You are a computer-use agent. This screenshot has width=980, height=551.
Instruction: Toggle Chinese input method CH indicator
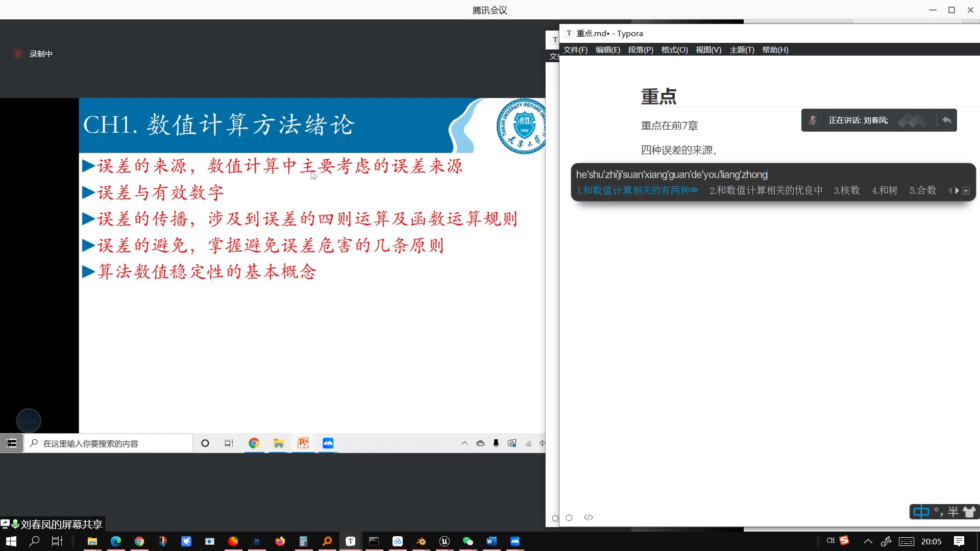pyautogui.click(x=830, y=541)
